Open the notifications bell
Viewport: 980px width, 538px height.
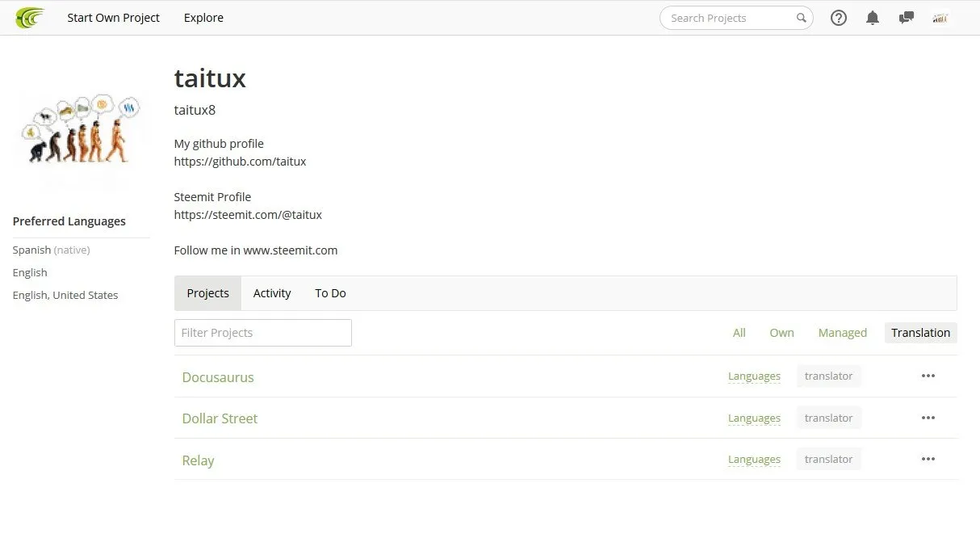pos(873,18)
